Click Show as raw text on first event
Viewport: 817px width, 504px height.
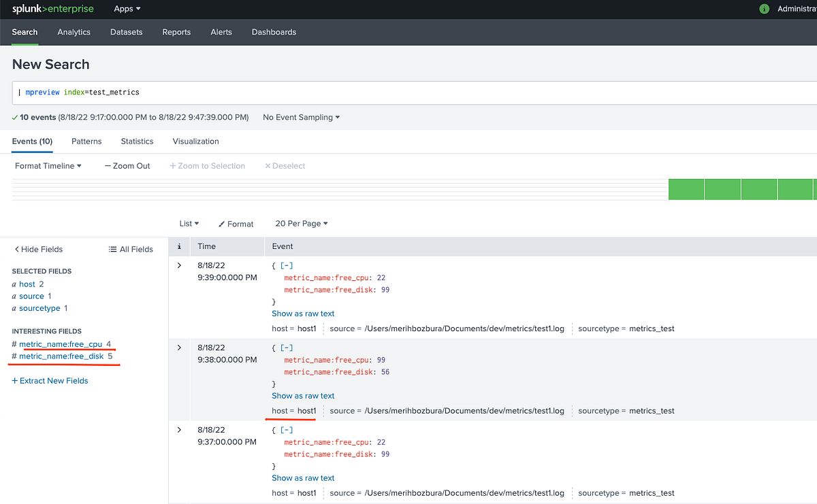(302, 314)
